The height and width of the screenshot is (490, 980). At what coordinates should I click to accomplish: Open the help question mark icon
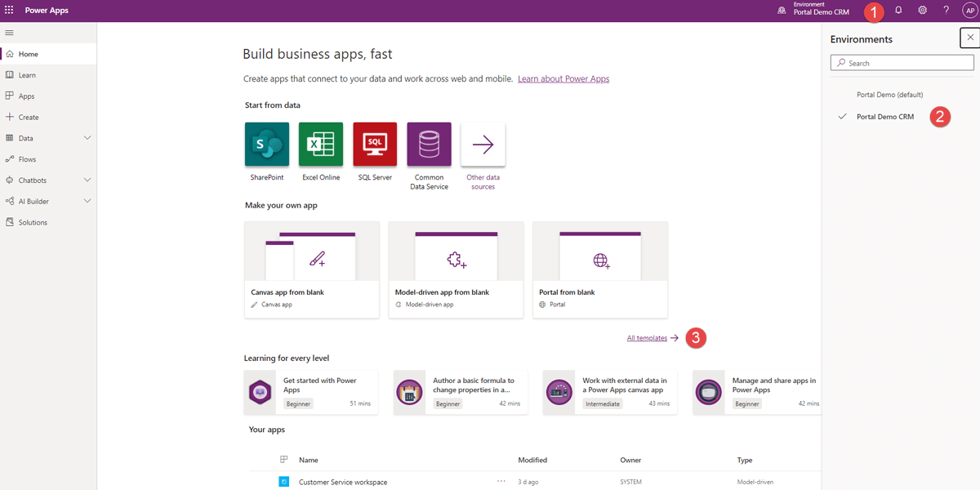(946, 10)
